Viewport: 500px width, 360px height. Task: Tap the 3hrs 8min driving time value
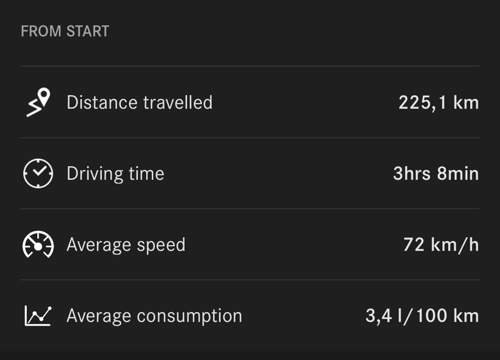coord(436,174)
